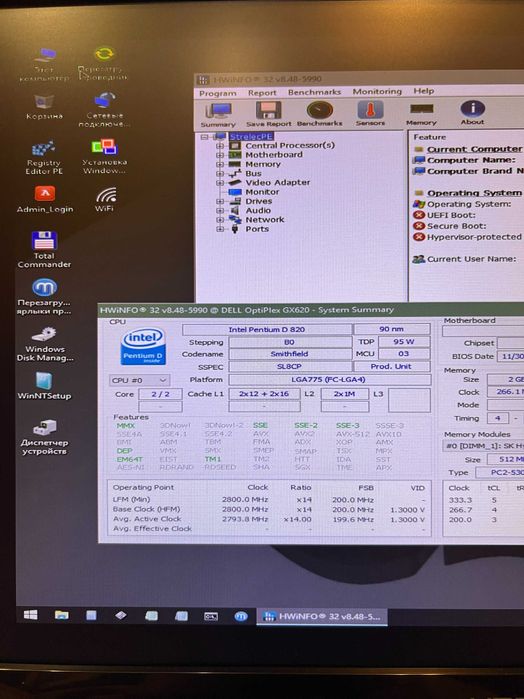Viewport: 524px width, 699px height.
Task: Click the Avg. Active Clock row
Action: click(269, 519)
